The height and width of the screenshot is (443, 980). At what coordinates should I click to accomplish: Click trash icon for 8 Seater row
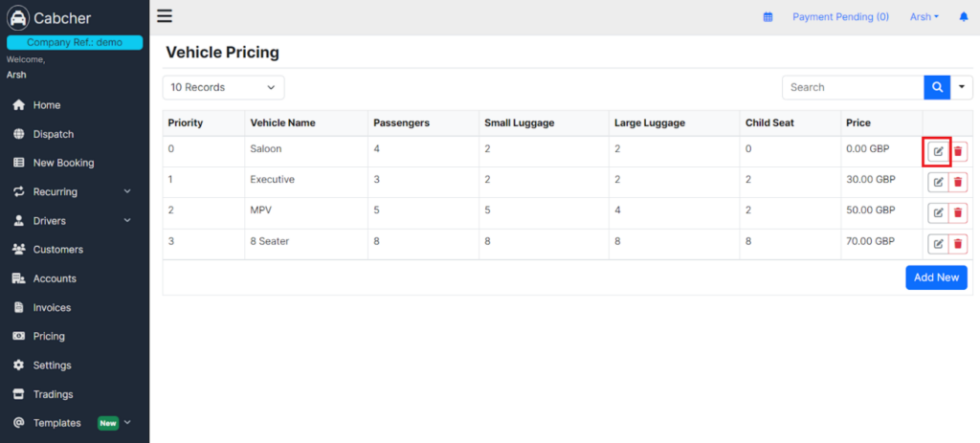pos(957,244)
